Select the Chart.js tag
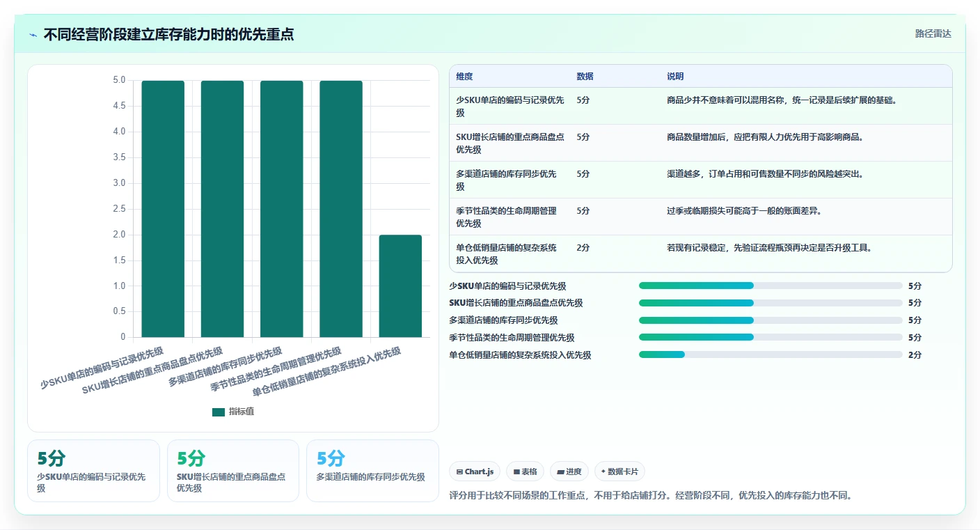The height and width of the screenshot is (530, 980). pyautogui.click(x=475, y=471)
